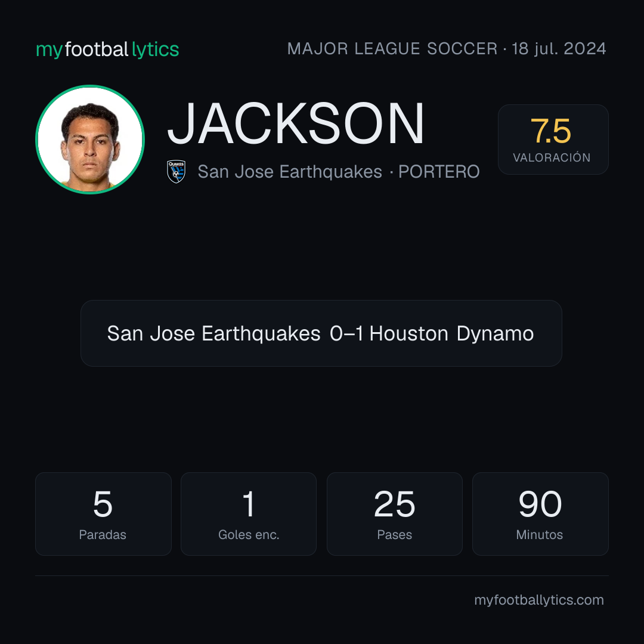Viewport: 644px width, 644px height.
Task: Select the Minutos stat card
Action: coord(540,514)
